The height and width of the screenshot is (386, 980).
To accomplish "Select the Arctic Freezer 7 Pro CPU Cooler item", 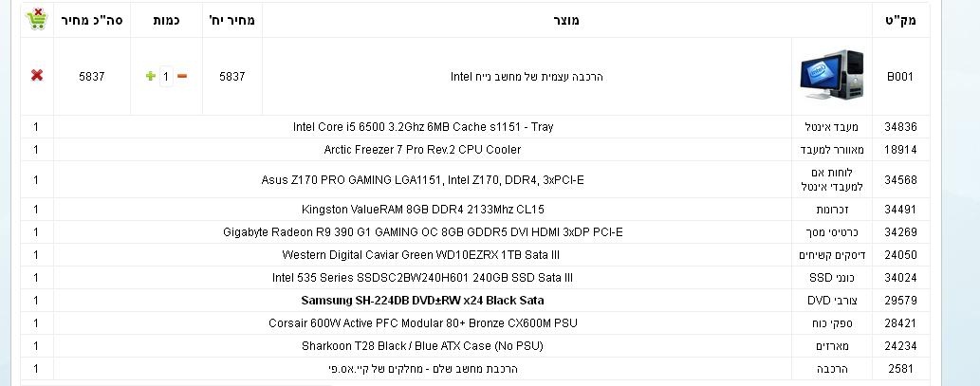I will point(422,150).
